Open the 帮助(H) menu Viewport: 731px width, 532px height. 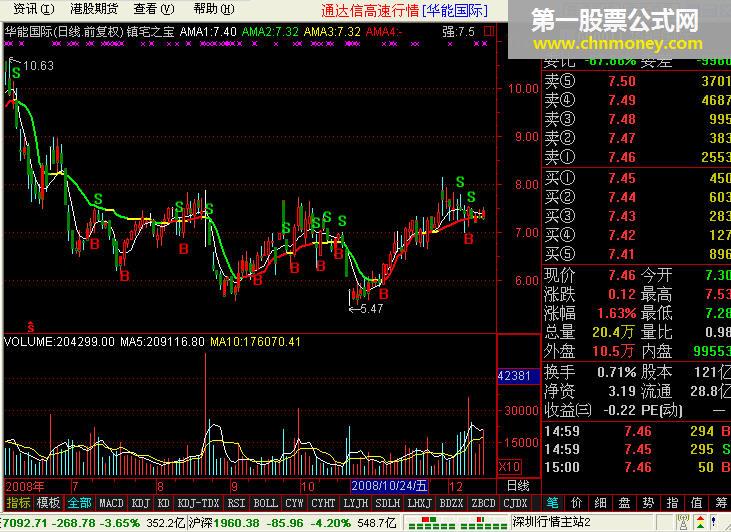[214, 9]
